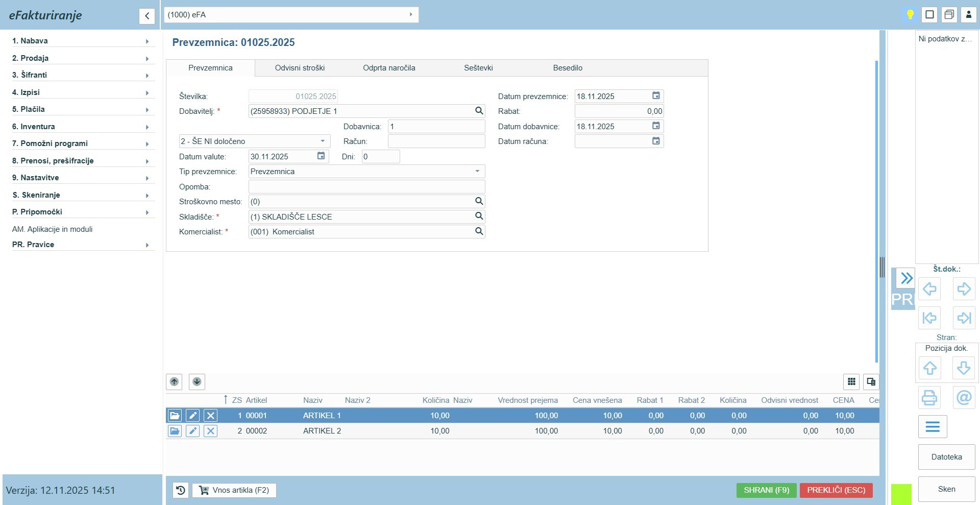
Task: Click edit pencil icon for ARTIKEL 2 row
Action: click(192, 431)
